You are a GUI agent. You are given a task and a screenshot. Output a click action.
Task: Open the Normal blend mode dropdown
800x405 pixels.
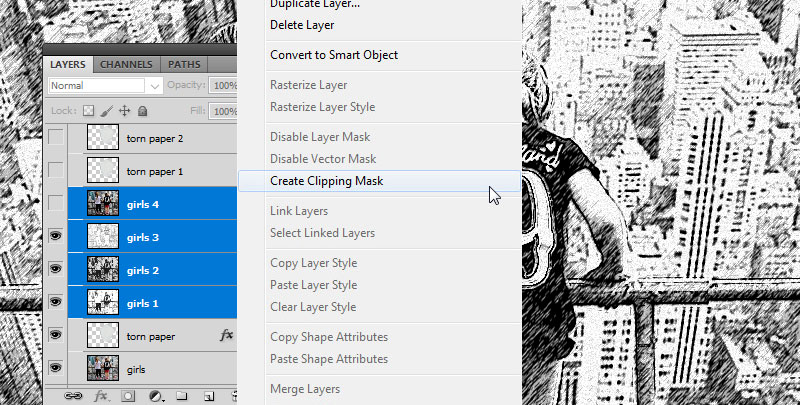point(106,86)
